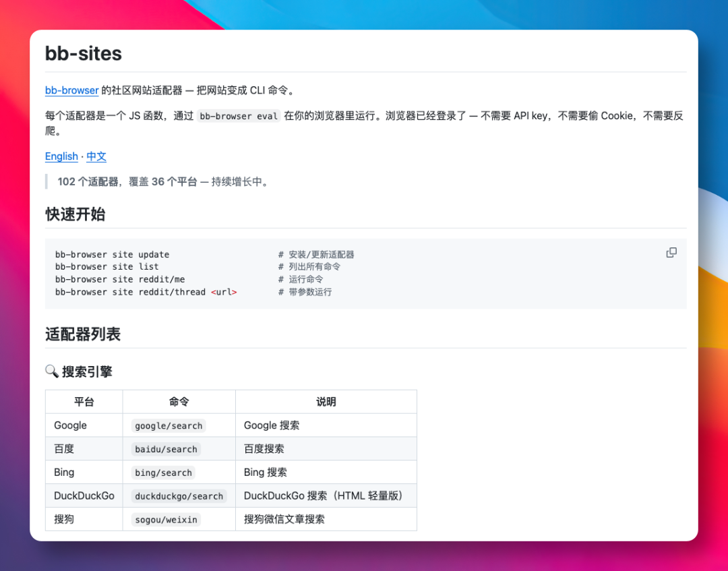Select the bing/search command code
Screen dimensions: 728x571
pyautogui.click(x=163, y=473)
